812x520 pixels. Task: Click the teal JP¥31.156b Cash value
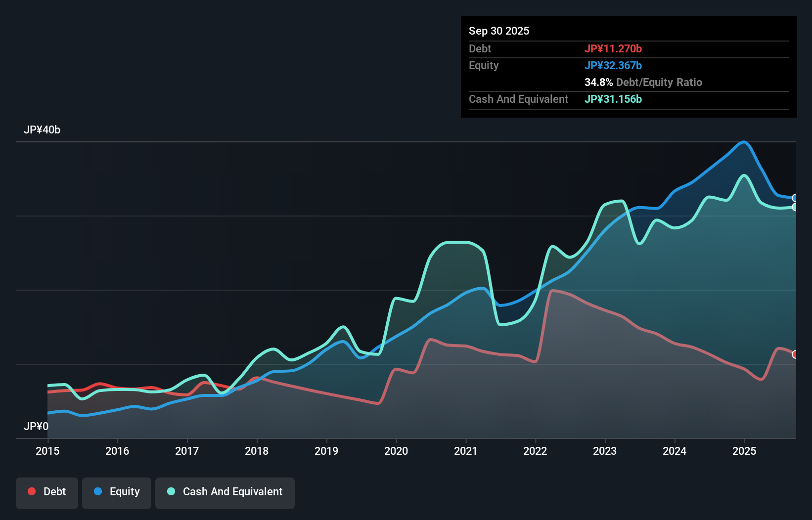click(613, 99)
